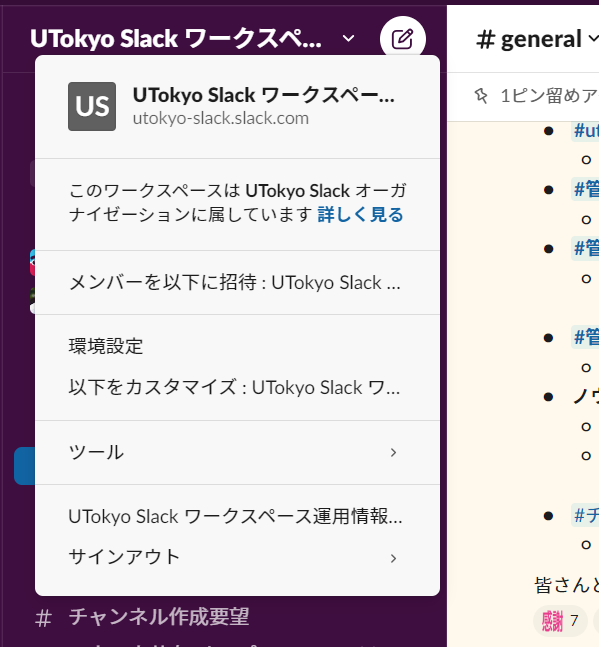Image resolution: width=599 pixels, height=647 pixels.
Task: Click the pin icon in general channel
Action: point(481,96)
